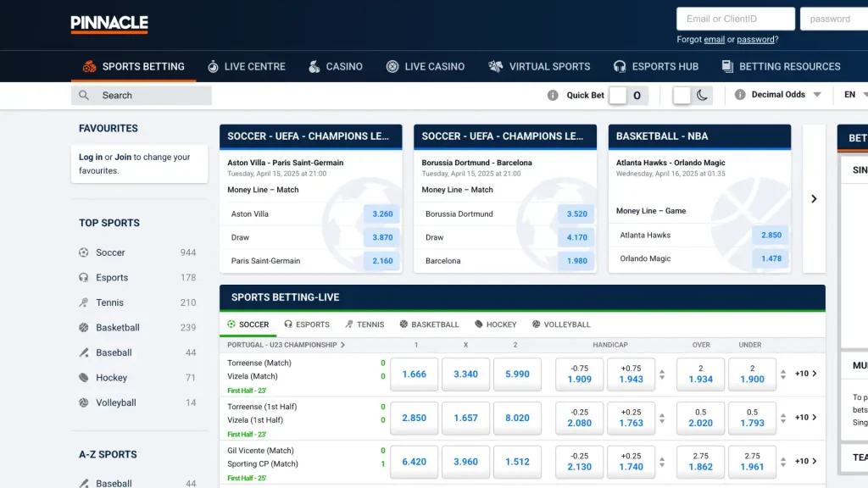Toggle dark mode switch with moon
868x488 pixels.
(692, 95)
